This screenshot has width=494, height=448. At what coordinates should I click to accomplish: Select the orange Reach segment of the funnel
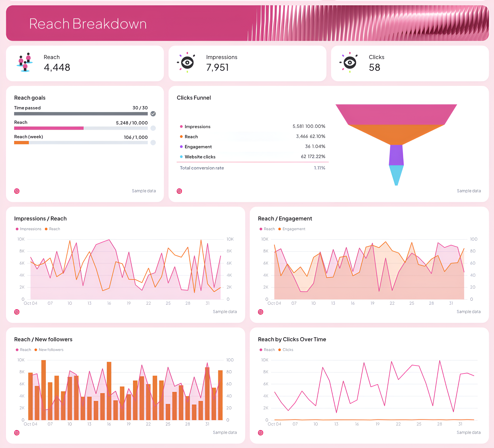click(x=396, y=133)
